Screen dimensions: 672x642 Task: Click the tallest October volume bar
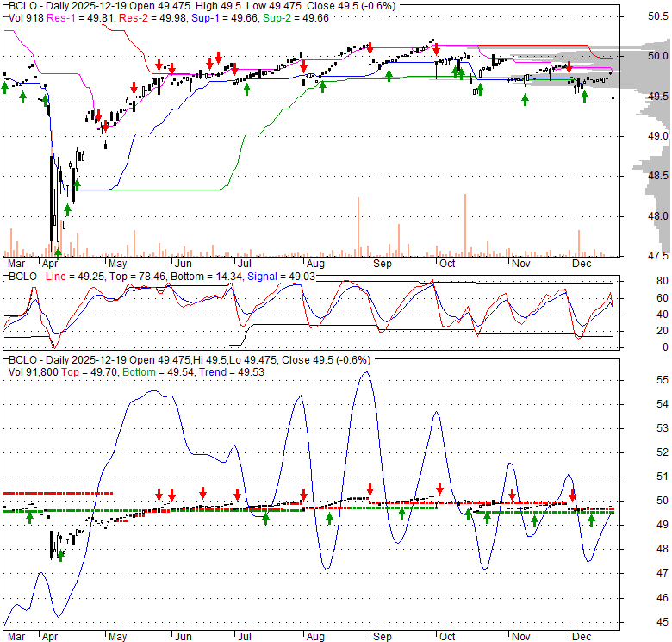click(465, 226)
